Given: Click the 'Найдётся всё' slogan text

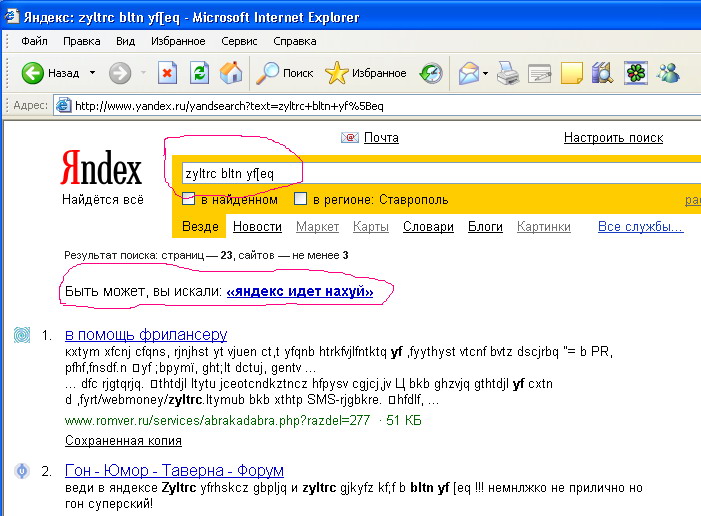Looking at the screenshot, I should click(x=103, y=199).
